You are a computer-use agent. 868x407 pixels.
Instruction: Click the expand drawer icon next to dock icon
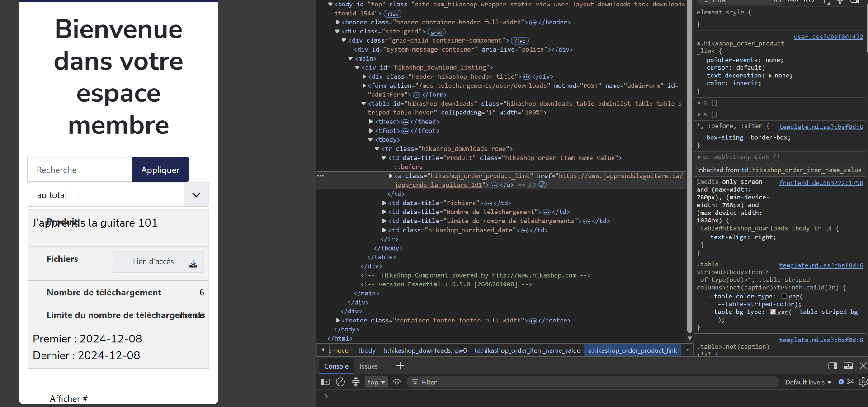[x=848, y=366]
